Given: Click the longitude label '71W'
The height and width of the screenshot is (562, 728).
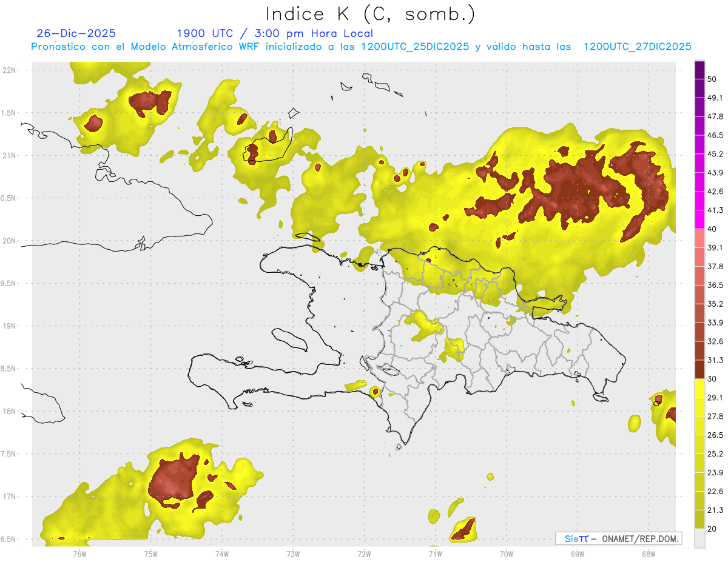Looking at the screenshot, I should pos(435,554).
